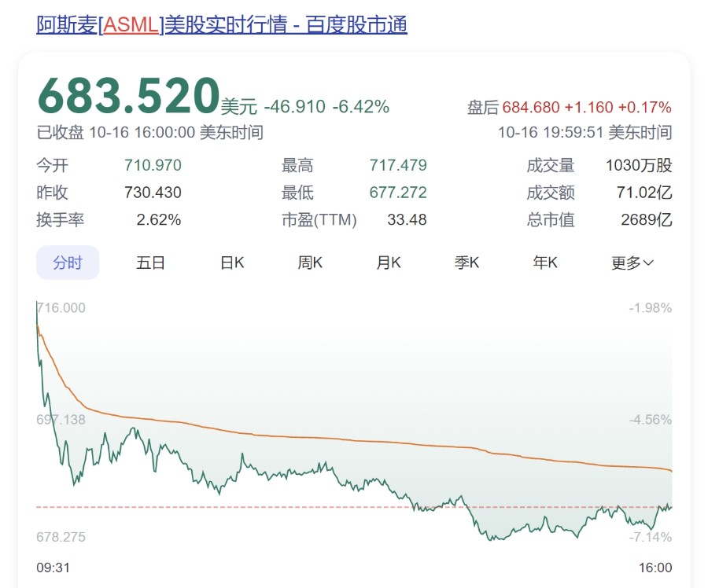
Task: Click the -1.98% chart axis label
Action: pos(651,308)
